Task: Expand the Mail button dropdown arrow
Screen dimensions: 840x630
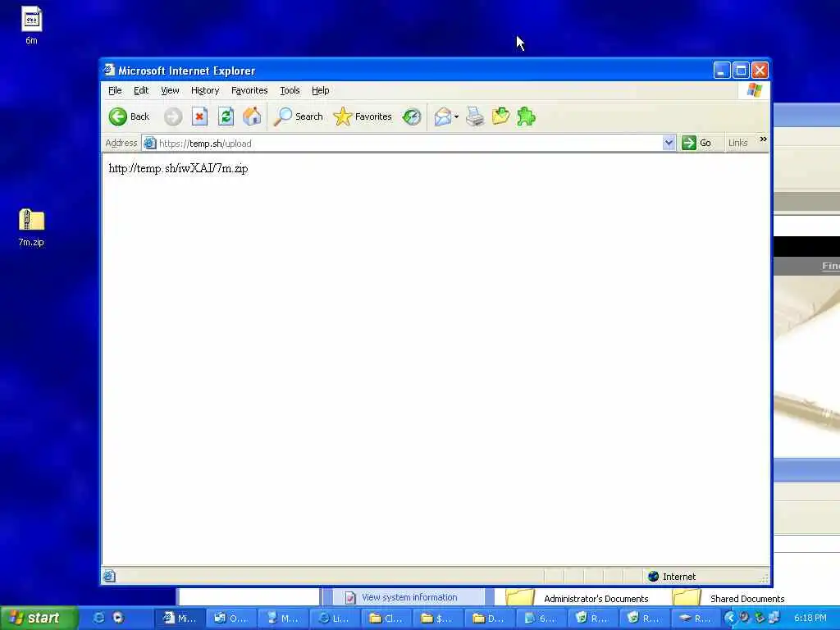Action: pyautogui.click(x=456, y=116)
